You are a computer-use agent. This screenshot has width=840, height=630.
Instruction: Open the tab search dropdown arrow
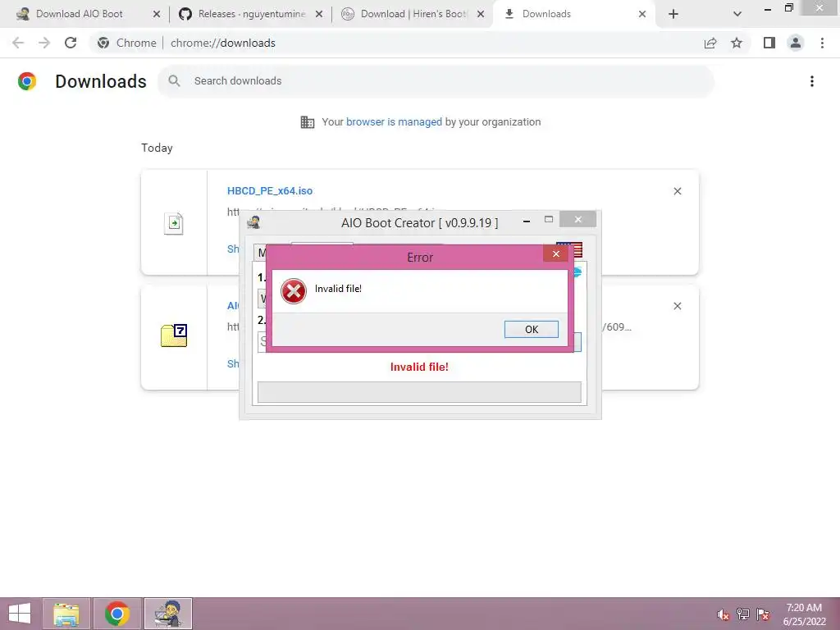click(737, 15)
